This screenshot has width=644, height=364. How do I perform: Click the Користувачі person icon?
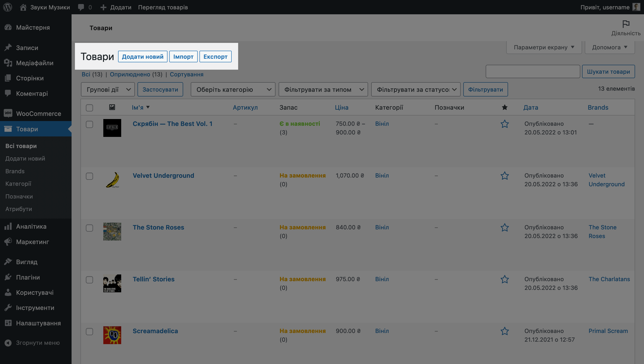pyautogui.click(x=8, y=292)
